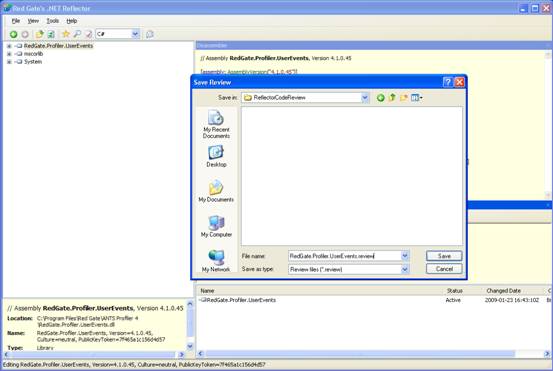Click the Up One Level icon in the Save dialog
The image size is (553, 371).
tap(392, 98)
